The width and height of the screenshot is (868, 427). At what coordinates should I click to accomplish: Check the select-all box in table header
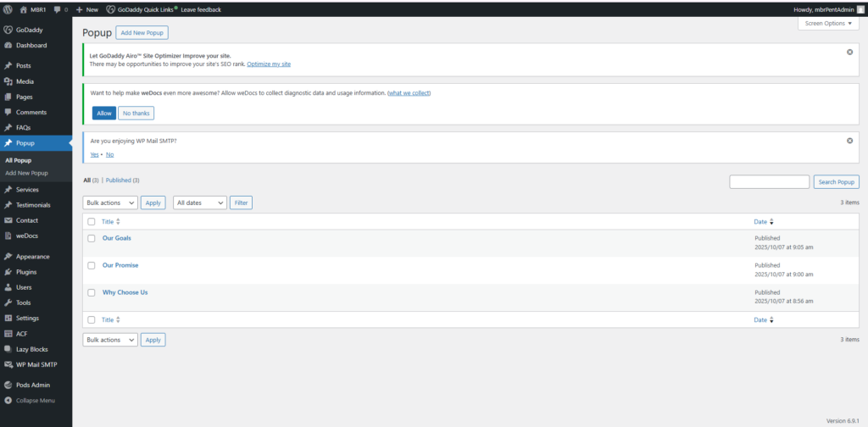92,222
